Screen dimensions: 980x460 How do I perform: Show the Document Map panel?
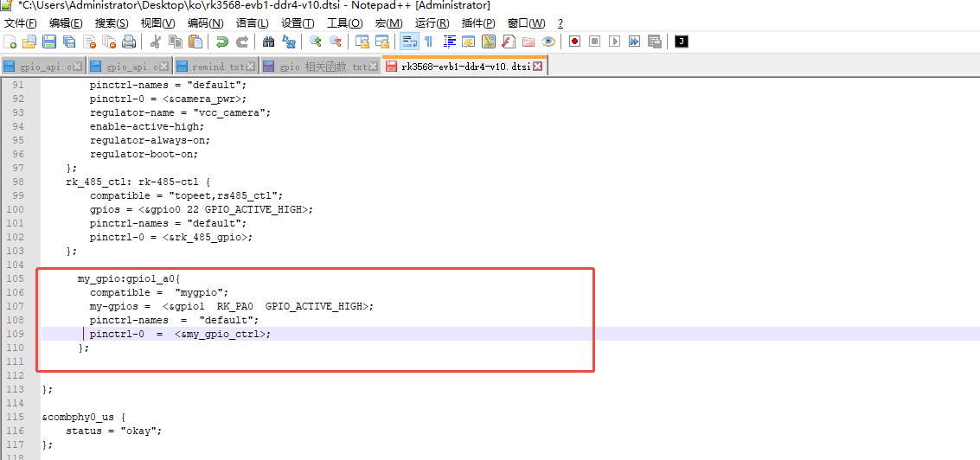489,42
